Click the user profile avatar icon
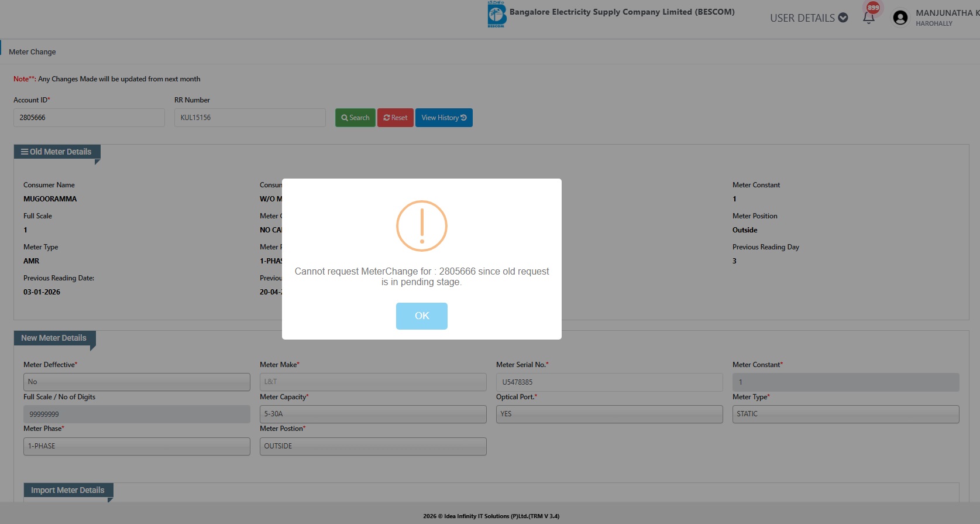 tap(900, 18)
